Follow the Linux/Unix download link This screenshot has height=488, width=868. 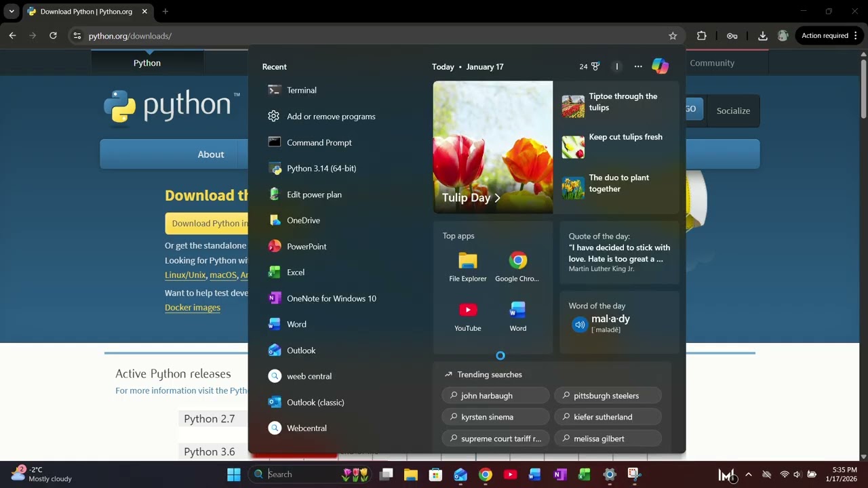[185, 275]
